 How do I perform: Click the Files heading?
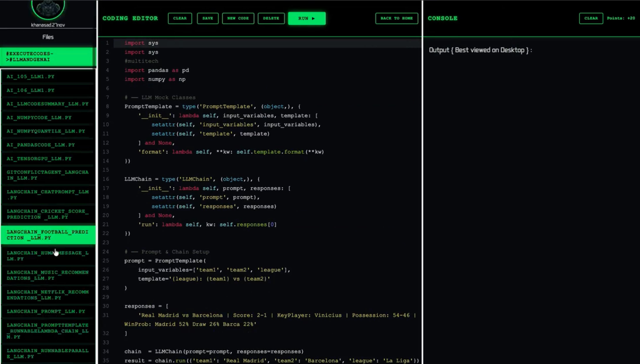48,37
